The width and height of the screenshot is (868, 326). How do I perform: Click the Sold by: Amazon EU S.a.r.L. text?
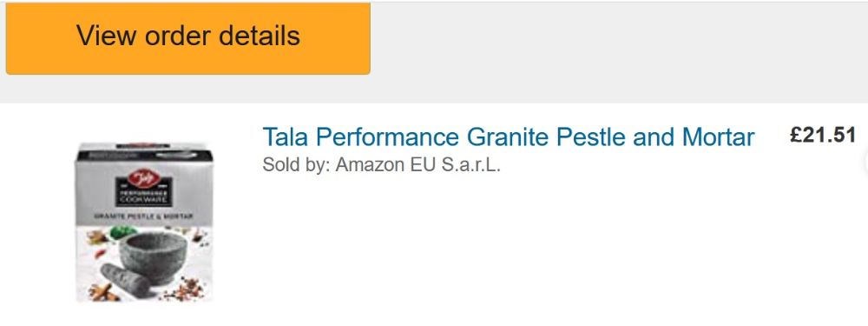[381, 164]
